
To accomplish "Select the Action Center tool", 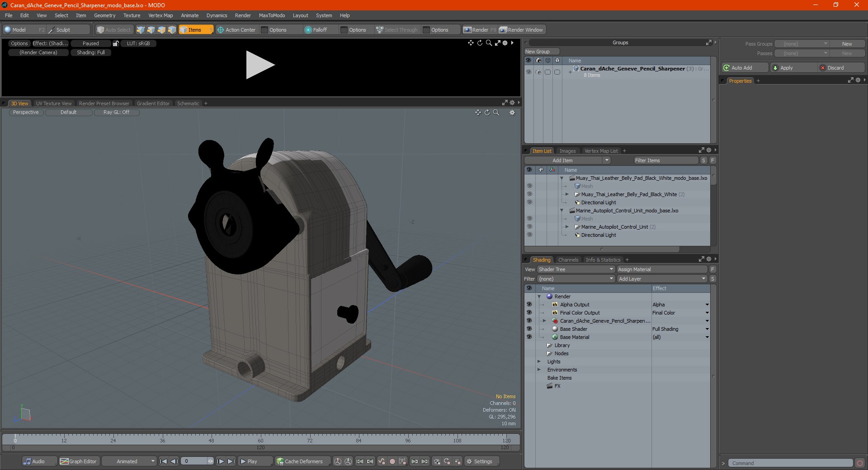I will 236,30.
